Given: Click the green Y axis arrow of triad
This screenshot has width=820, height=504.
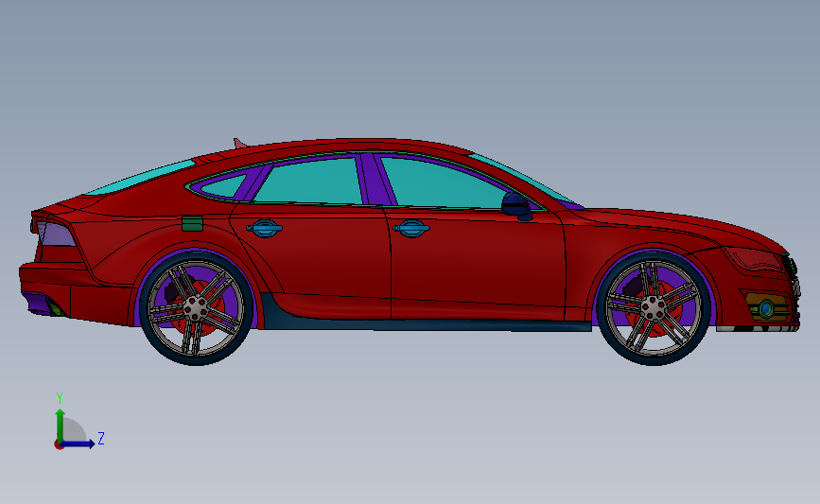Looking at the screenshot, I should pos(61,425).
